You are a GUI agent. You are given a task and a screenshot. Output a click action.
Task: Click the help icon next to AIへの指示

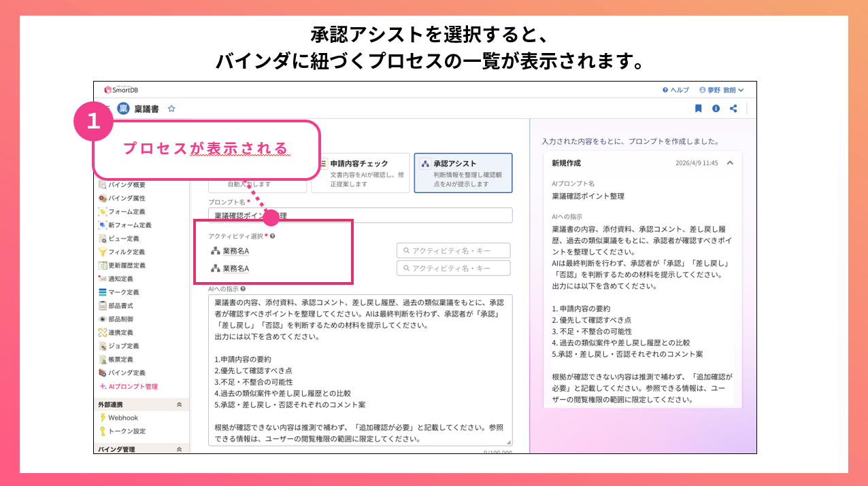coord(243,289)
